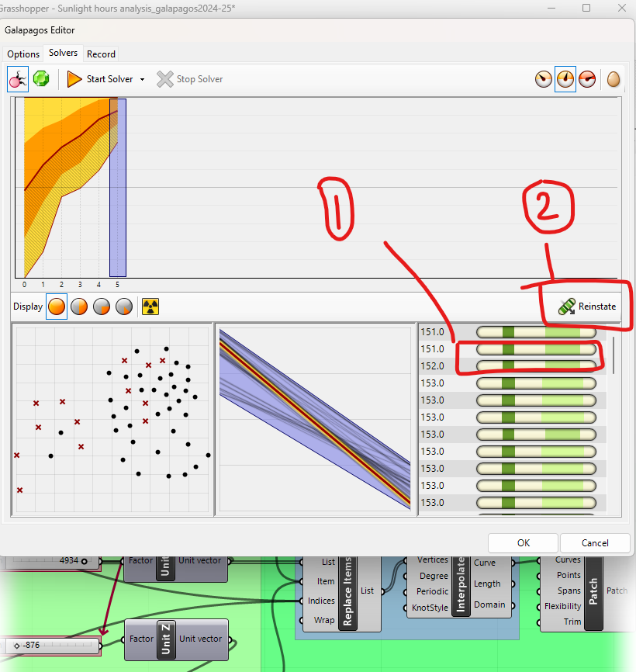This screenshot has width=636, height=672.
Task: Click the egg icon in the solver toolbar
Action: click(614, 79)
